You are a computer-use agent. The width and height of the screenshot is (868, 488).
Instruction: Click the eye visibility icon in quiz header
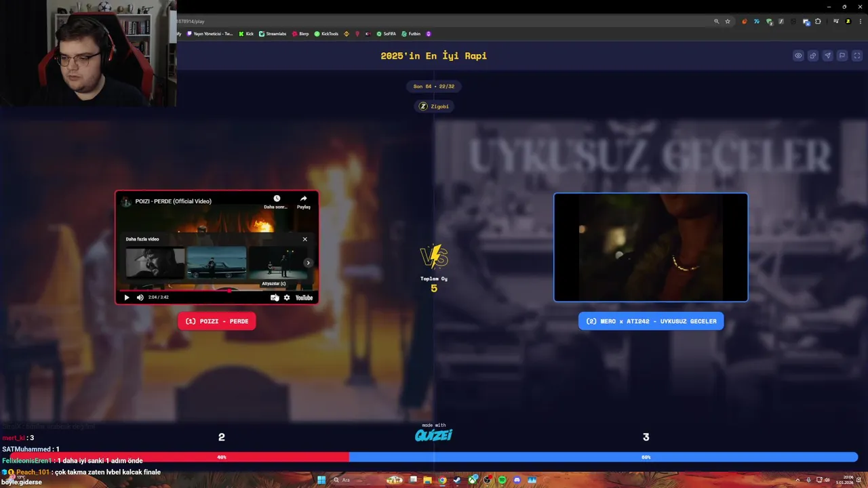pyautogui.click(x=798, y=56)
